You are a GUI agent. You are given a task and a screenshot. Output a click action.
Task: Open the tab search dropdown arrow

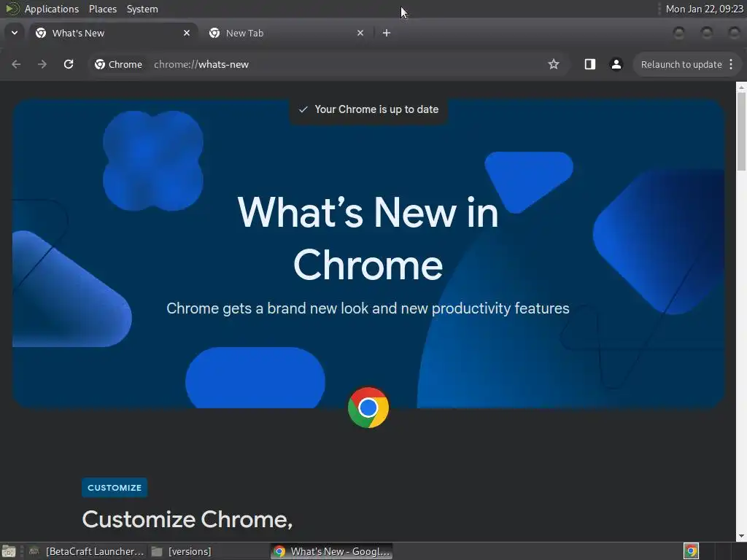tap(15, 33)
